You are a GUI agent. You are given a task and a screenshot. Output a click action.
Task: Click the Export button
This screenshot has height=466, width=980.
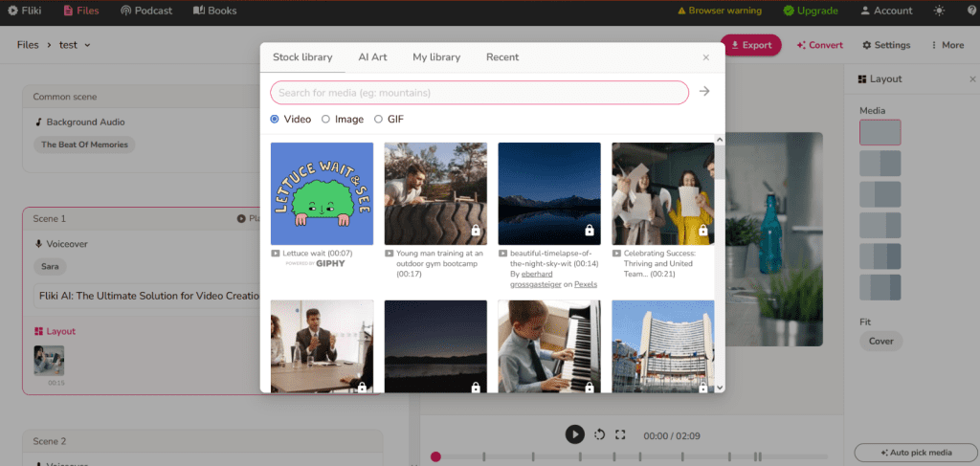pos(750,45)
